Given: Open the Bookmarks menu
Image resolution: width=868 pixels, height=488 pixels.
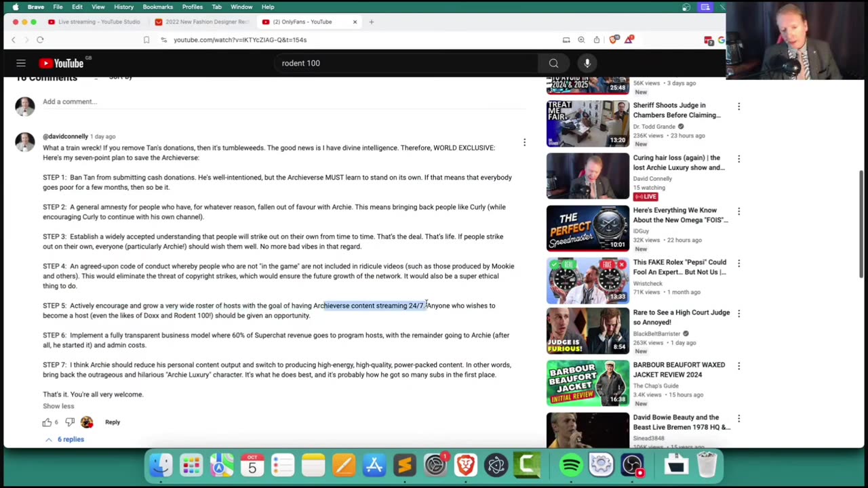Looking at the screenshot, I should click(158, 7).
